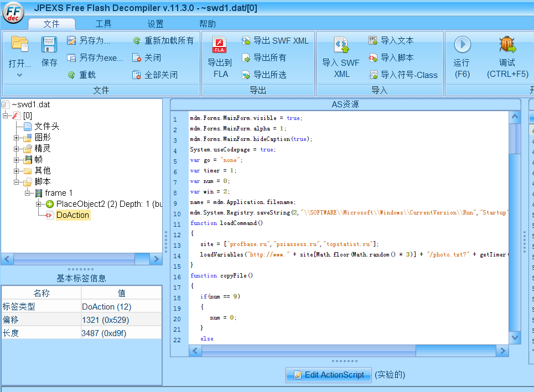Open the 设置 ribbon tab

tap(155, 24)
